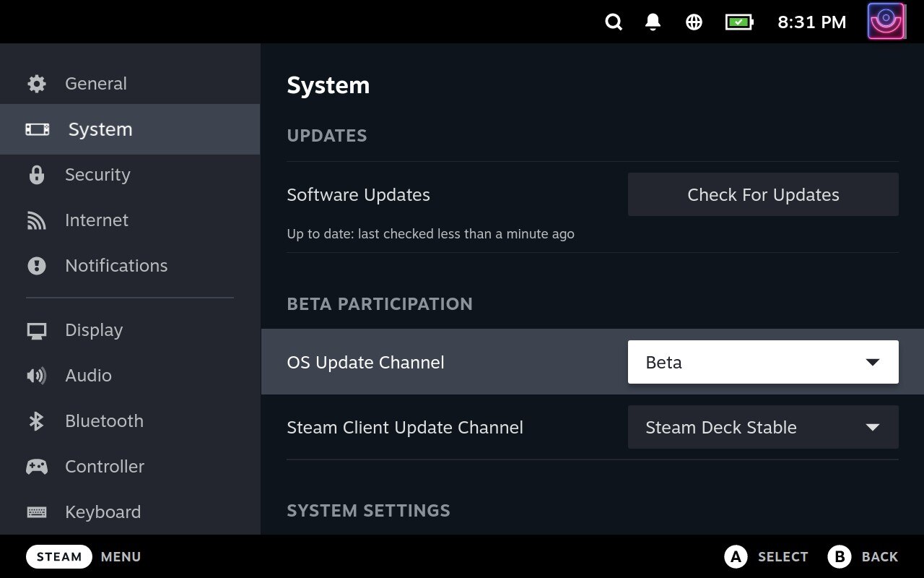Screen dimensions: 924x578
Task: Click the Check For Updates button
Action: [762, 194]
